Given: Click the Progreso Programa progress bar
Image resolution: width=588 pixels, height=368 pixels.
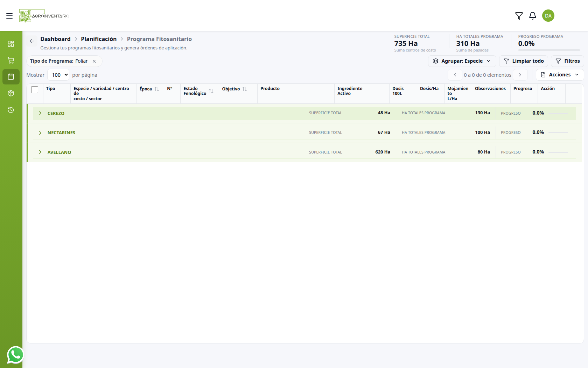Looking at the screenshot, I should point(549,50).
